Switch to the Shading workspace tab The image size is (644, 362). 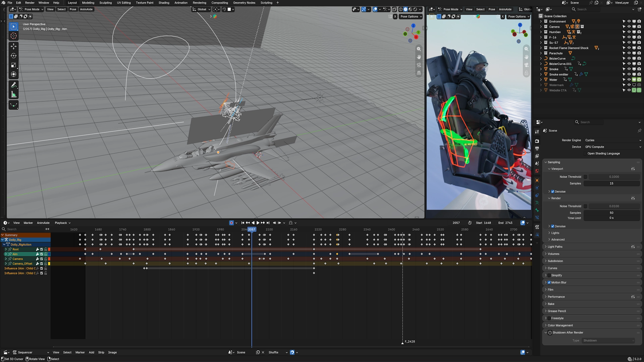(164, 3)
